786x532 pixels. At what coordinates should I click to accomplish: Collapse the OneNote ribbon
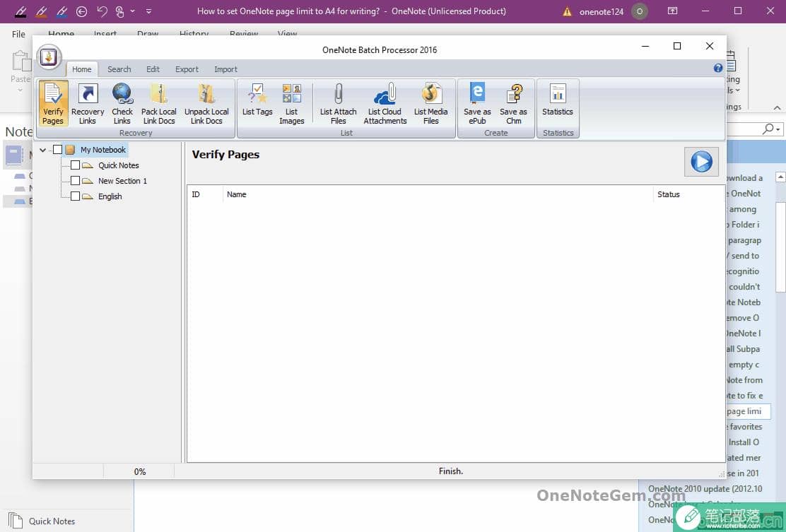coord(777,107)
